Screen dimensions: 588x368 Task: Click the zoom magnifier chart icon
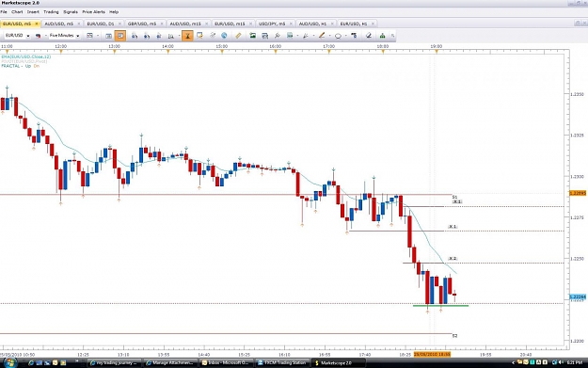[x=170, y=36]
